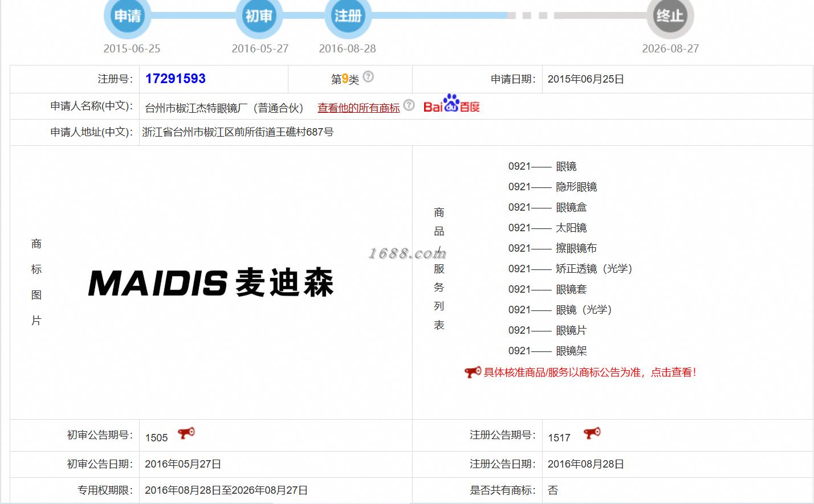Open the help icon next to 第9类
The height and width of the screenshot is (504, 814).
[368, 76]
